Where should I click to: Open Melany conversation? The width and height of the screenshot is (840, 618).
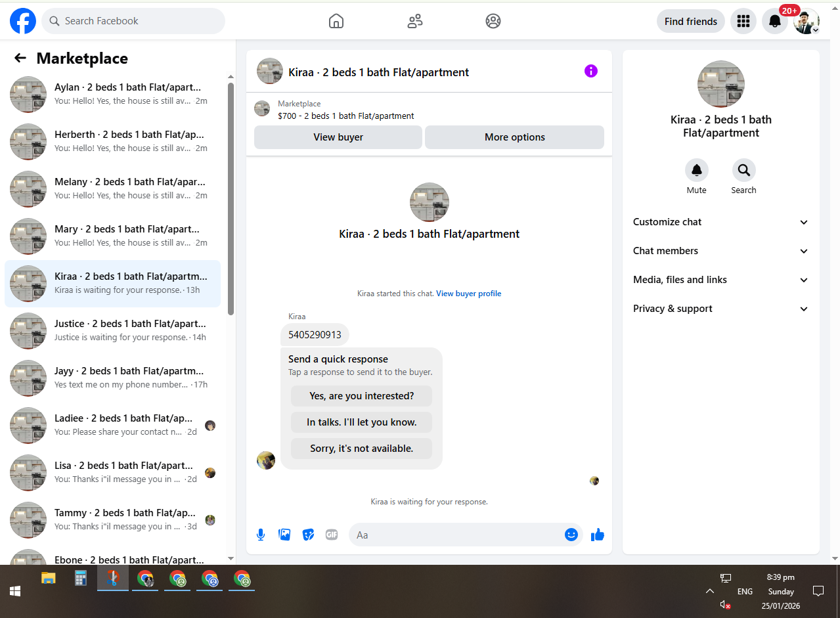pos(113,189)
